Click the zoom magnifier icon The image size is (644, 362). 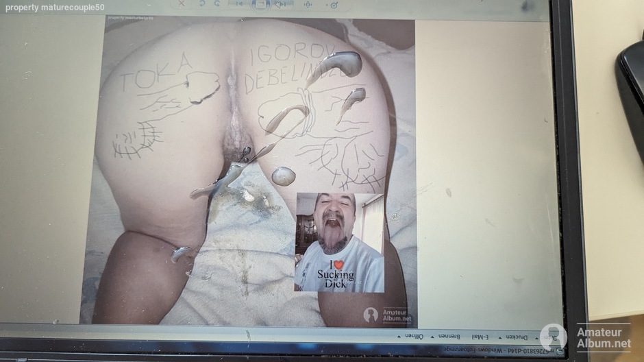(x=334, y=5)
